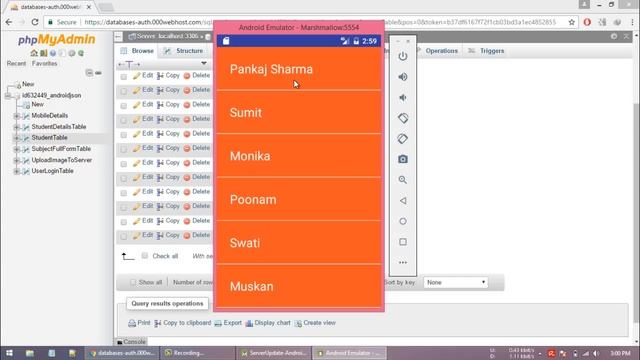Tick the sixth table row checkbox
Screen dimensions: 640x360
(124, 149)
